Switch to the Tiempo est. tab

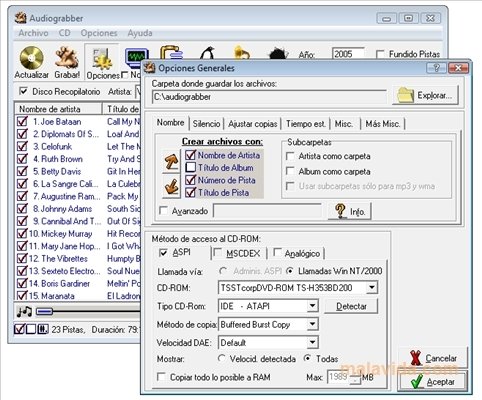coord(306,124)
